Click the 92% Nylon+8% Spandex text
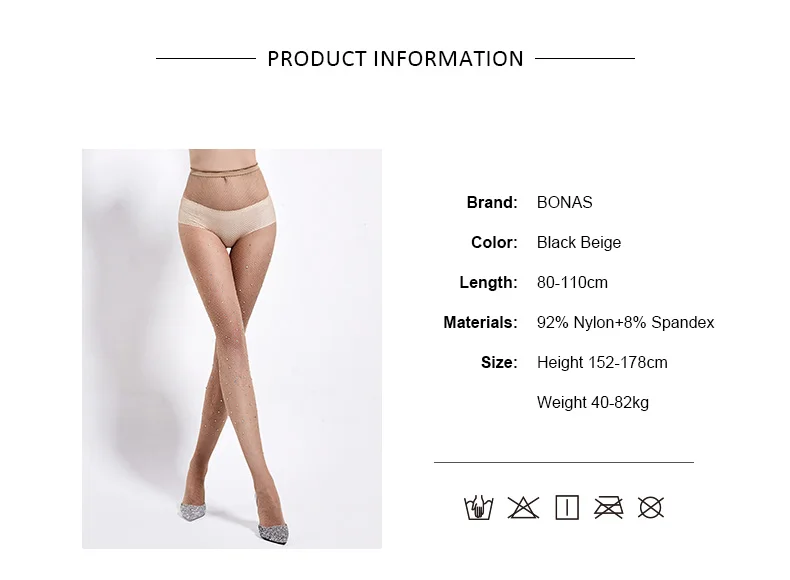 click(x=625, y=323)
